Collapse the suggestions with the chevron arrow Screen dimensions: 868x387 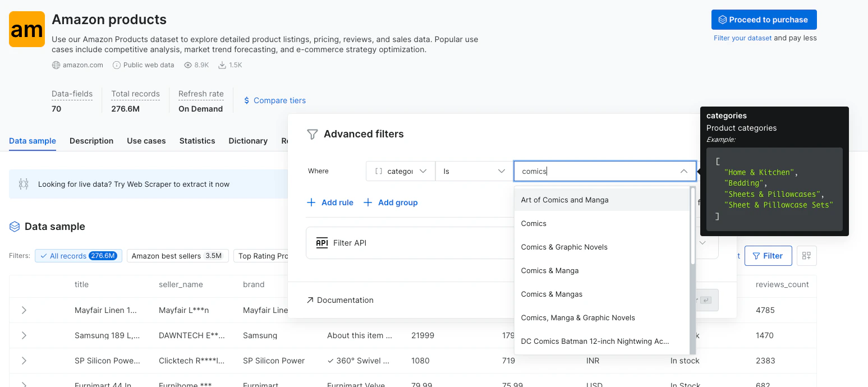click(x=684, y=171)
